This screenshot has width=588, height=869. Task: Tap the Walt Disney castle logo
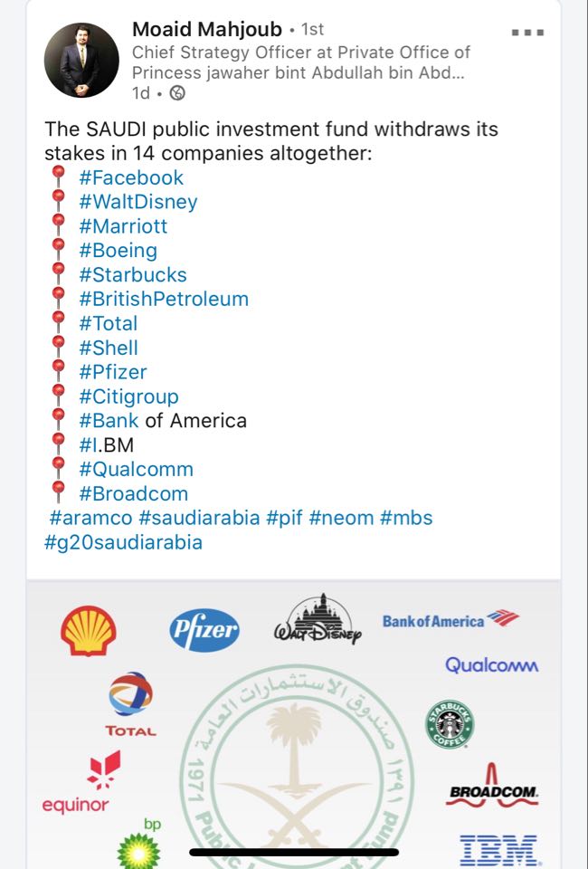pyautogui.click(x=318, y=621)
